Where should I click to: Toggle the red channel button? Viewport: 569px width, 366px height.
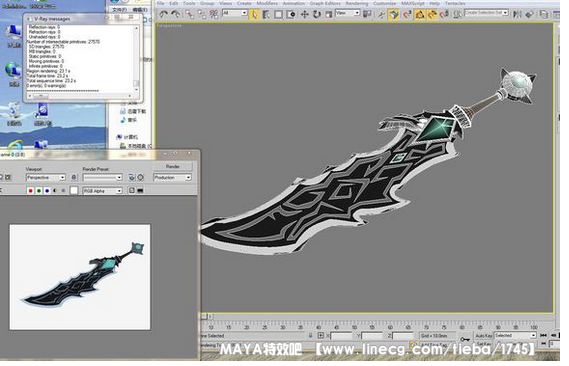coord(30,191)
